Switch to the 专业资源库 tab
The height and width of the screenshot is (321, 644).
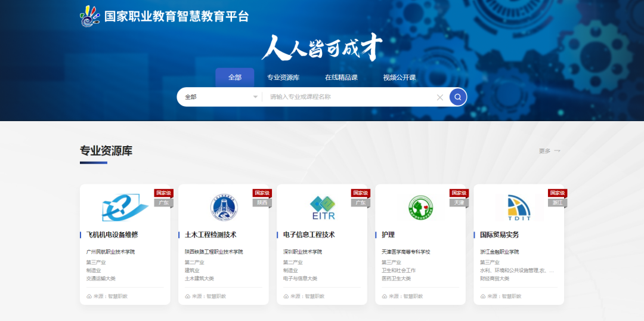tap(283, 78)
